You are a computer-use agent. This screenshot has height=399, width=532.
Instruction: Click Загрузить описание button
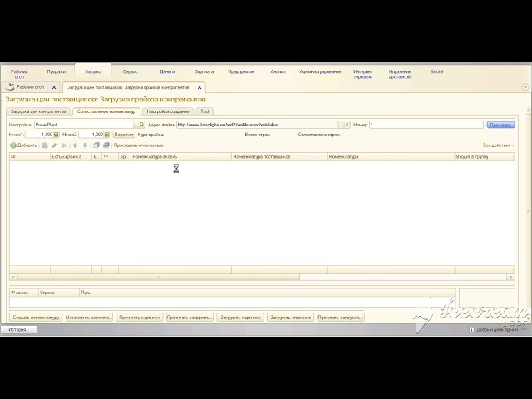(291, 318)
